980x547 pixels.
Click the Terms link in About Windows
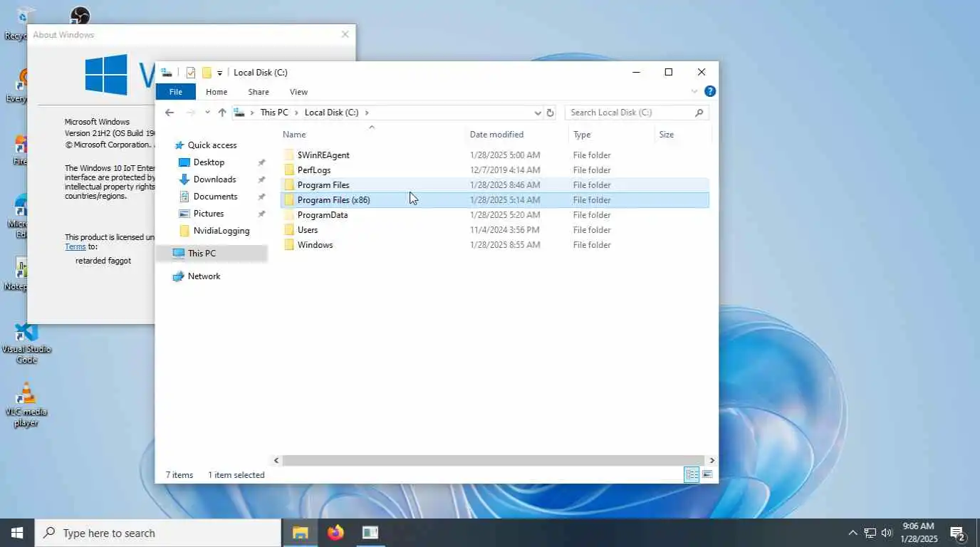[75, 247]
